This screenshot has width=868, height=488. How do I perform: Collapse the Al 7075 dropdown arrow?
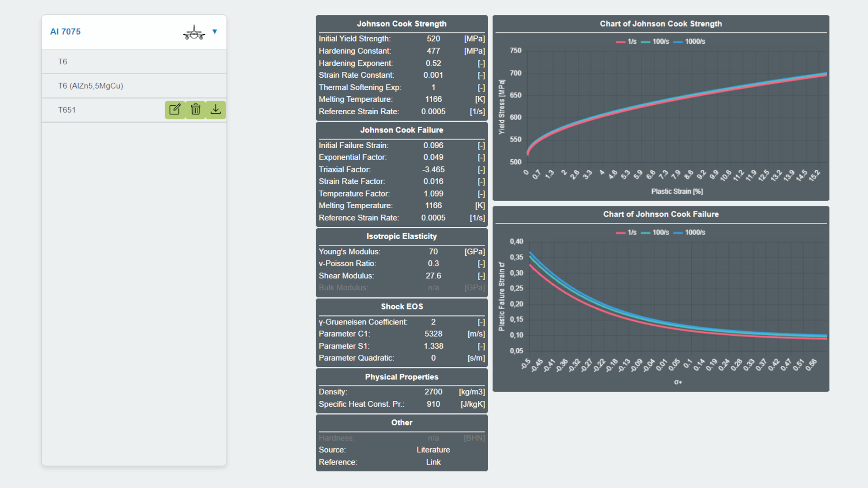pos(215,32)
